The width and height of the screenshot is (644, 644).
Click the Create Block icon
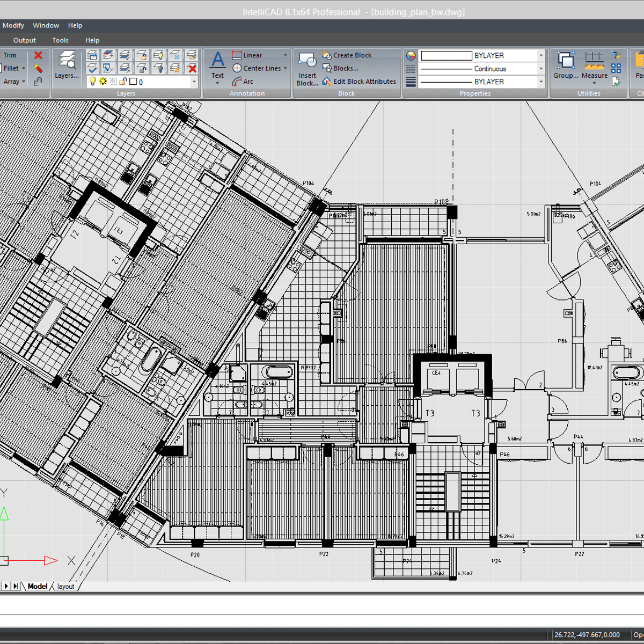pos(326,55)
